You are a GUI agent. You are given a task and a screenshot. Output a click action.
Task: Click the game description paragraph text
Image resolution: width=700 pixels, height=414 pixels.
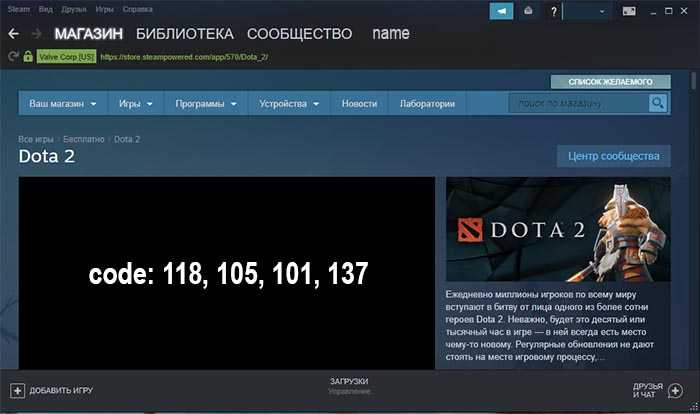[x=550, y=326]
